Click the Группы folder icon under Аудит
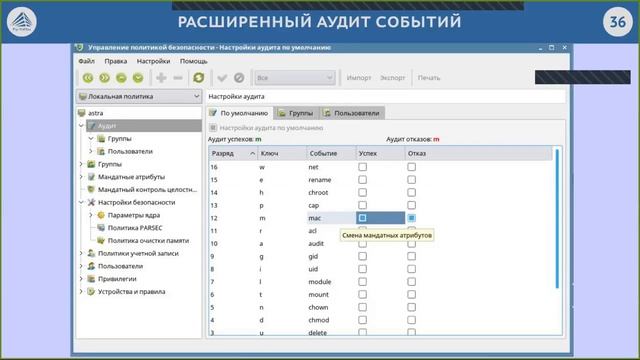This screenshot has height=360, width=640. tap(101, 139)
